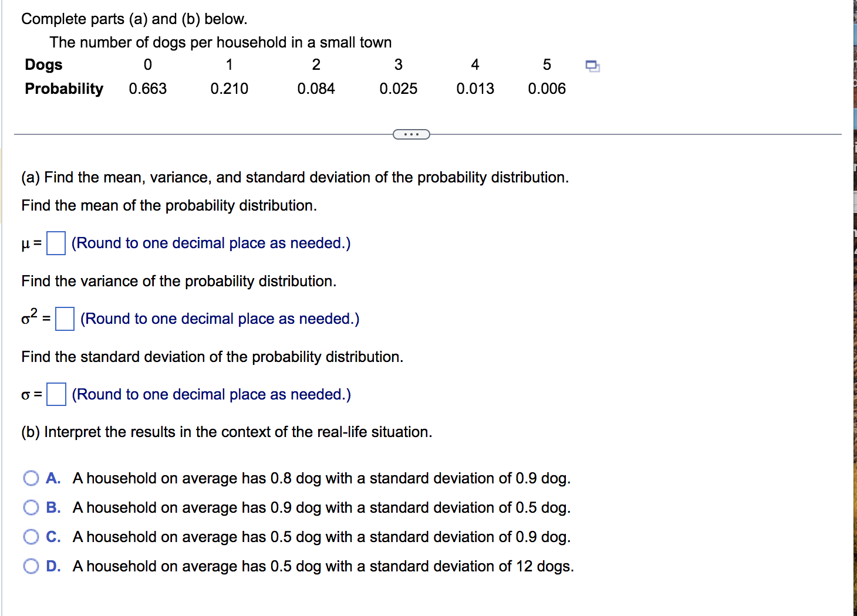The image size is (857, 616).
Task: Click the Complete parts (a) and (b) heading
Action: 134,19
